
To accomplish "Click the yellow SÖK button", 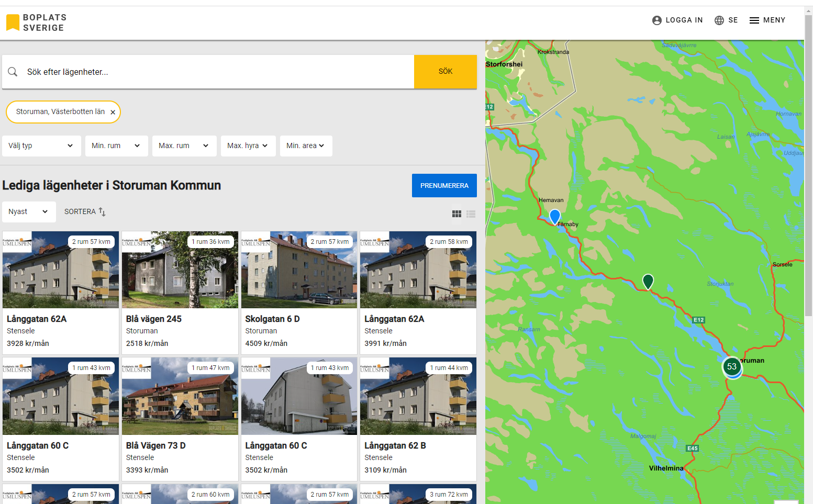I will click(x=446, y=72).
